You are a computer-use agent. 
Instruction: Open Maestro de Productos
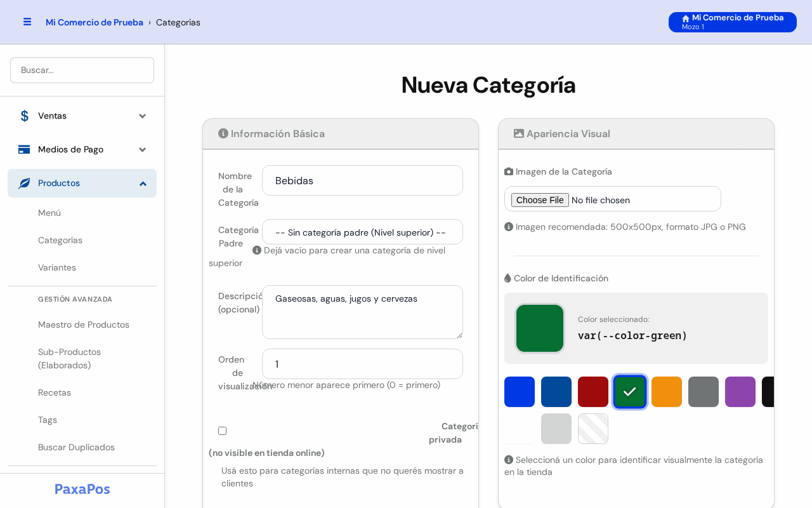[x=84, y=324]
